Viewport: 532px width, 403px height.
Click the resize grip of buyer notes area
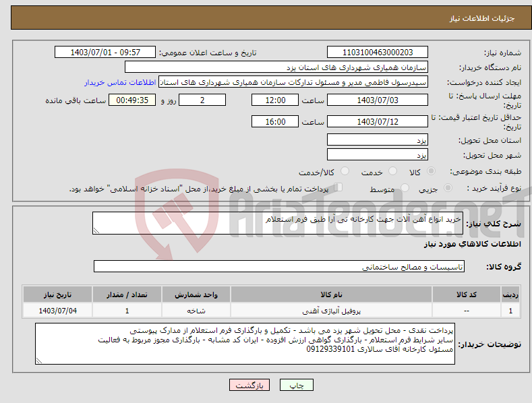click(39, 361)
